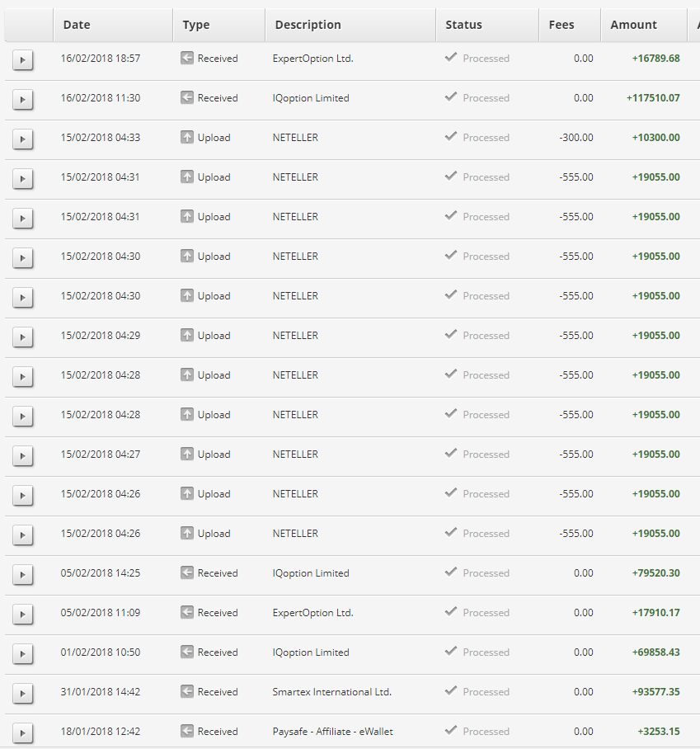
Task: Expand the ExpertOption 16/02/2018 18:57 transaction
Action: (23, 60)
